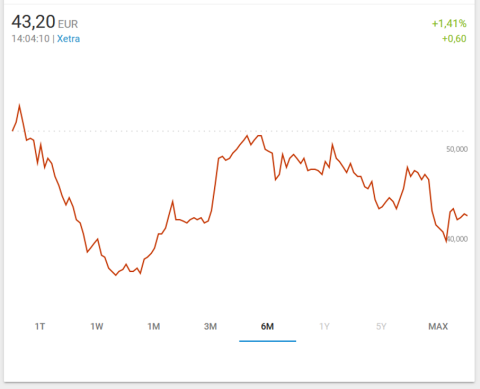
Task: Click the dotted horizontal reference line
Action: click(238, 131)
